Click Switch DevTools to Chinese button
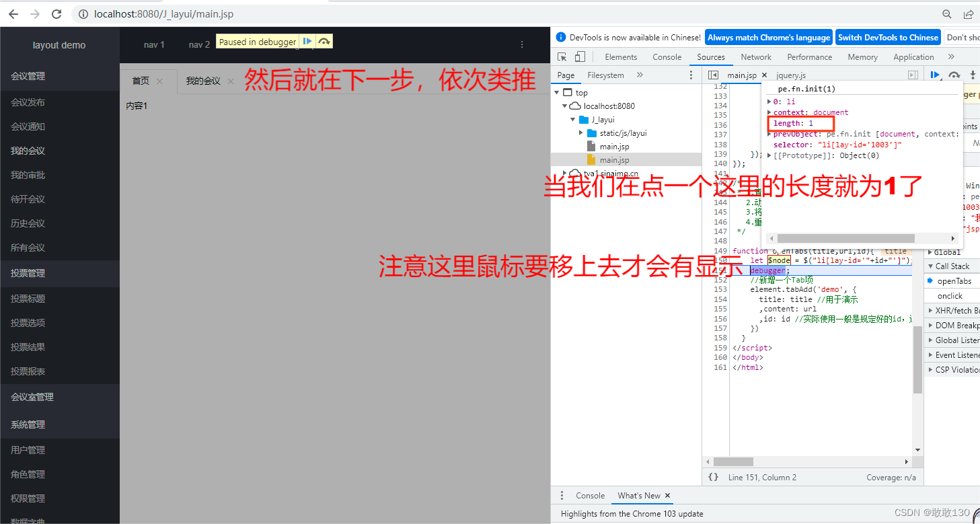Image resolution: width=980 pixels, height=524 pixels. (888, 38)
